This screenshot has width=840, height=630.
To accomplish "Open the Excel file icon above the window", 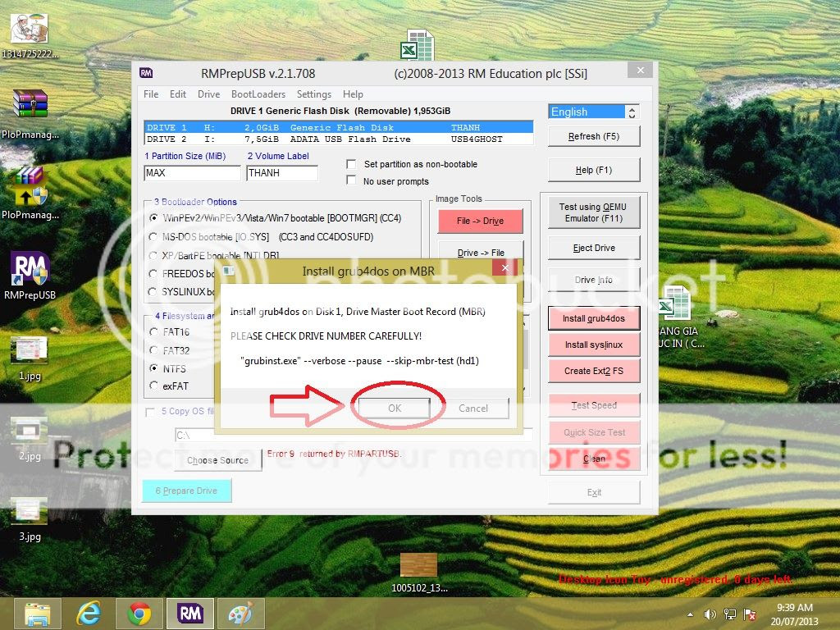I will click(x=418, y=45).
